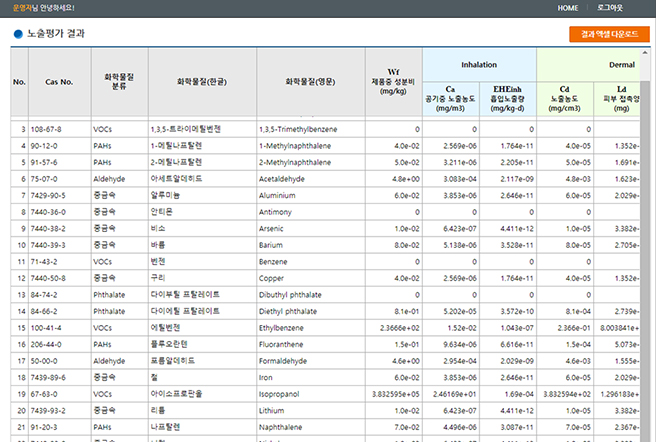656x442 pixels.
Task: Click the 화학물질(영문) column header
Action: tap(310, 82)
